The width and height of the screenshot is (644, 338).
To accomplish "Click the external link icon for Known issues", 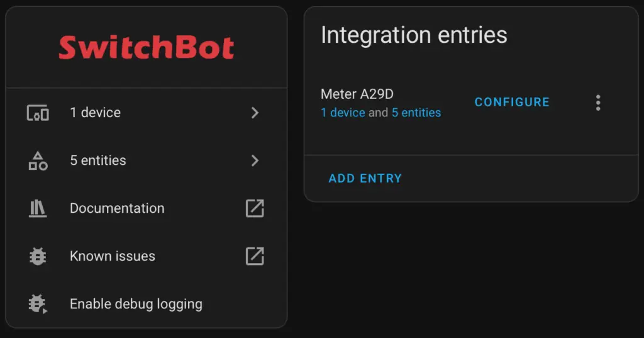I will [x=255, y=256].
